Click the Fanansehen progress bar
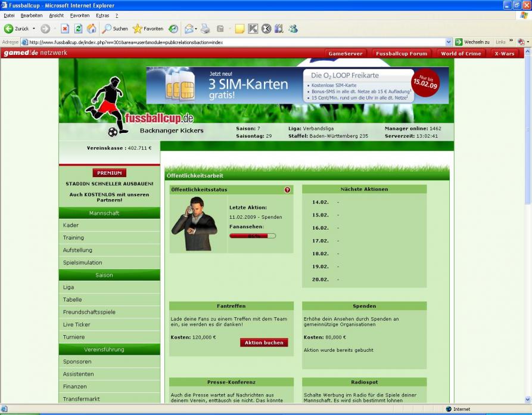This screenshot has height=415, width=532. coord(253,236)
